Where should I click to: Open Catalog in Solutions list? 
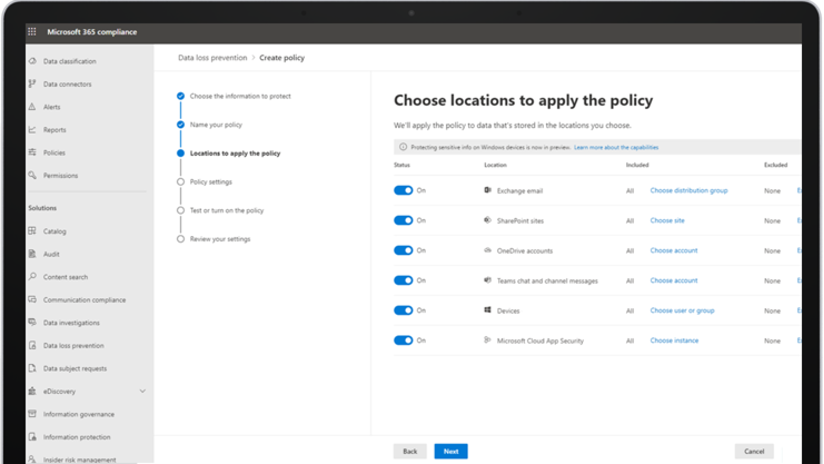[55, 231]
